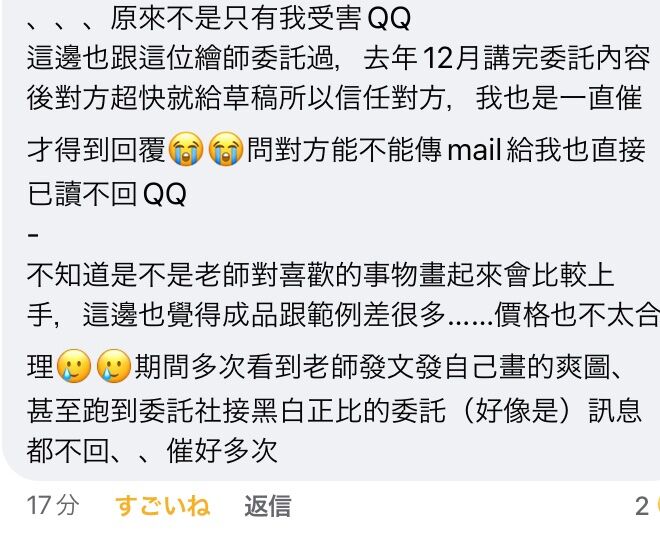This screenshot has height=536, width=660.
Task: Tap the reaction emoji beside the count 2
Action: click(x=657, y=506)
